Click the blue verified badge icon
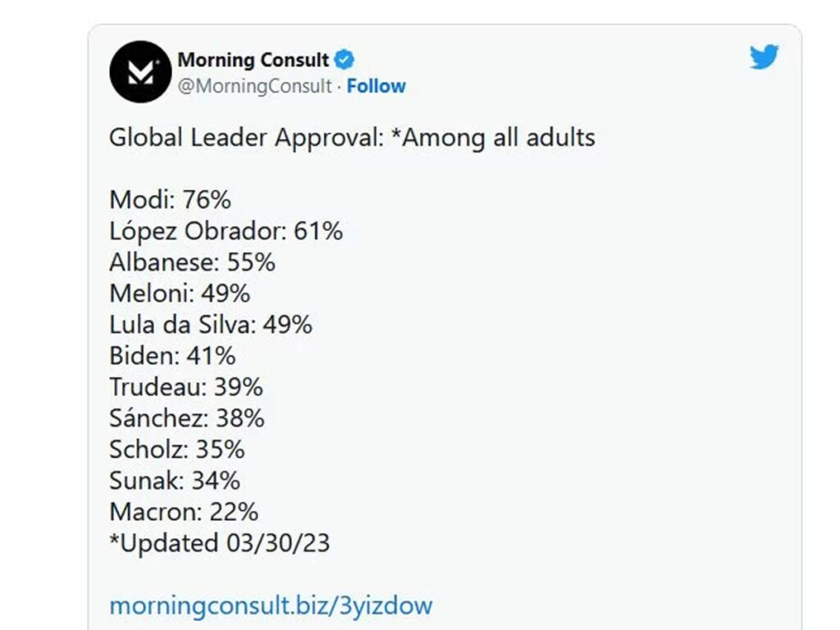 pos(345,59)
